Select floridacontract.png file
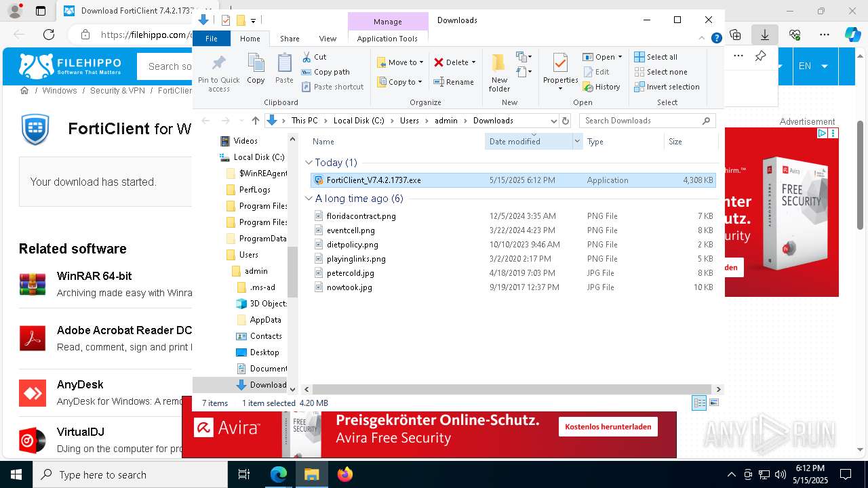868x488 pixels. [x=513, y=216]
